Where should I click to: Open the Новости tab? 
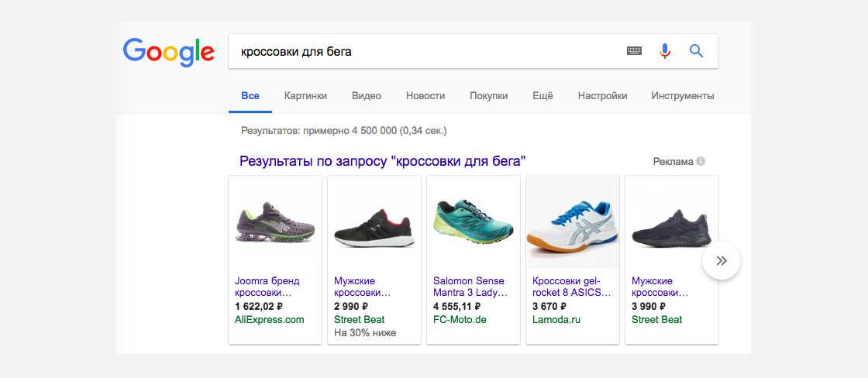point(425,96)
